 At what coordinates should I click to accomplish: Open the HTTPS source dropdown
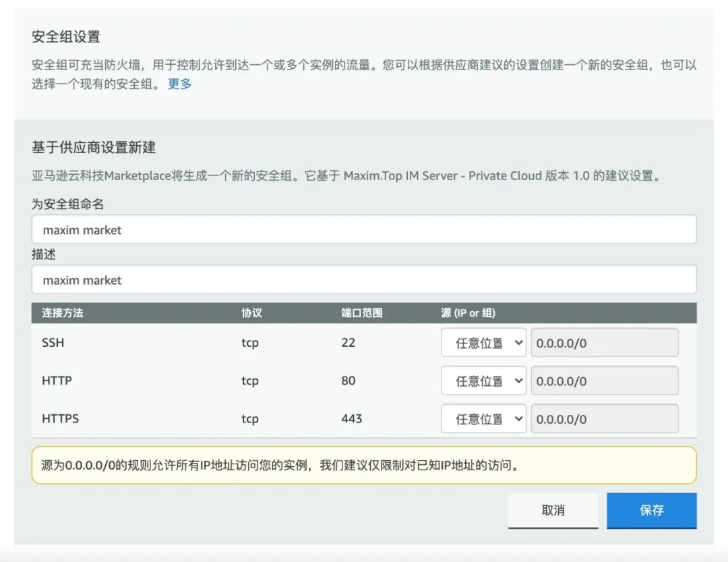click(483, 419)
